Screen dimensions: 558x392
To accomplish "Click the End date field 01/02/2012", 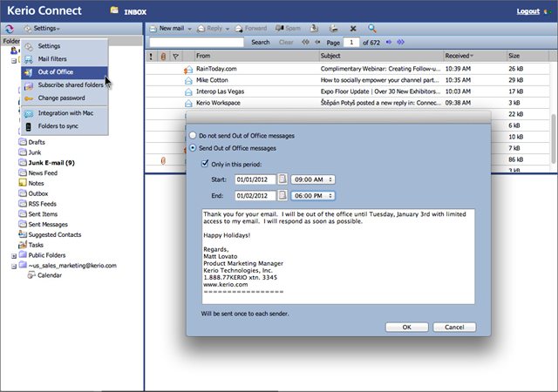I will pyautogui.click(x=255, y=196).
